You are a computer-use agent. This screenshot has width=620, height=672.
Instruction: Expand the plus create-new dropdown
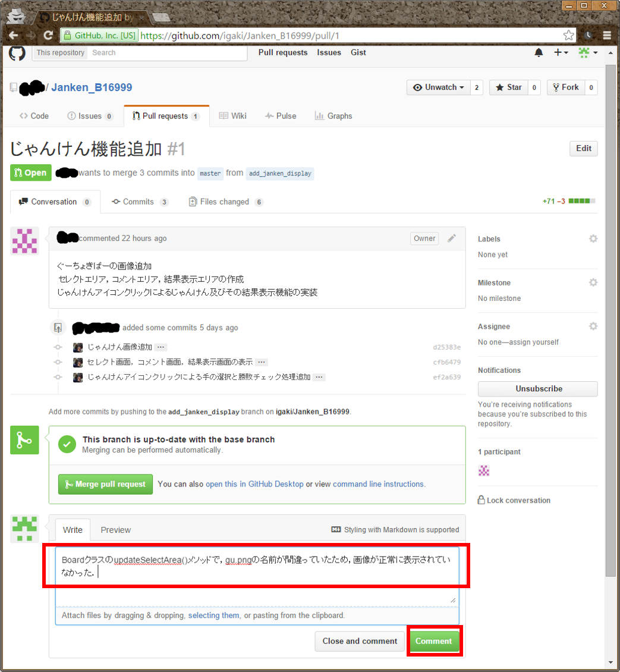click(x=561, y=53)
